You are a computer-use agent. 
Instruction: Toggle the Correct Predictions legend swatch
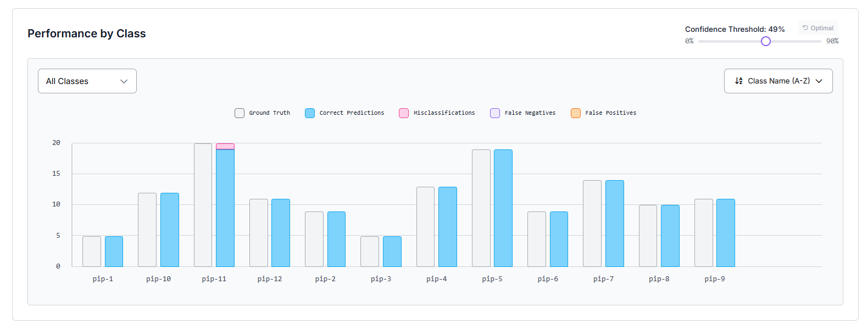(310, 113)
